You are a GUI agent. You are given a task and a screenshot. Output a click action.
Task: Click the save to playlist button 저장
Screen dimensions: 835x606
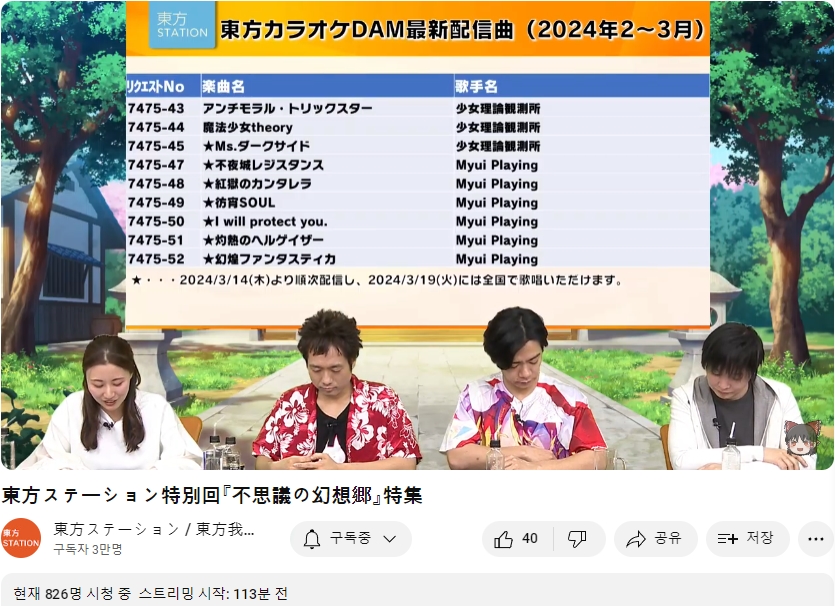point(748,539)
